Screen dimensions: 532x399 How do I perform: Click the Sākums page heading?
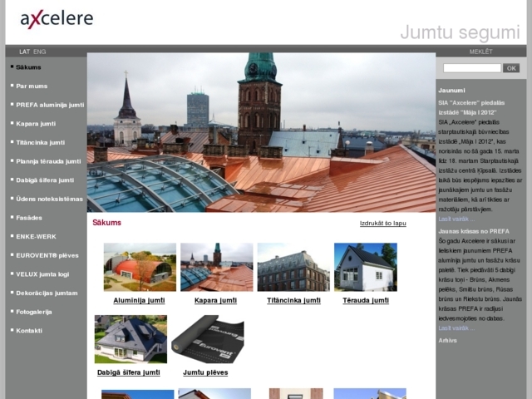point(107,223)
